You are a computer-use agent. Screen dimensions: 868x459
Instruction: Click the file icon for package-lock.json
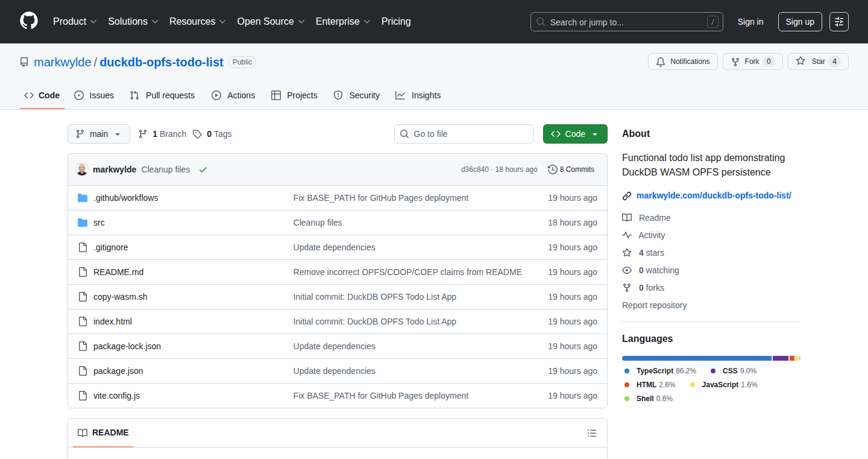[83, 346]
